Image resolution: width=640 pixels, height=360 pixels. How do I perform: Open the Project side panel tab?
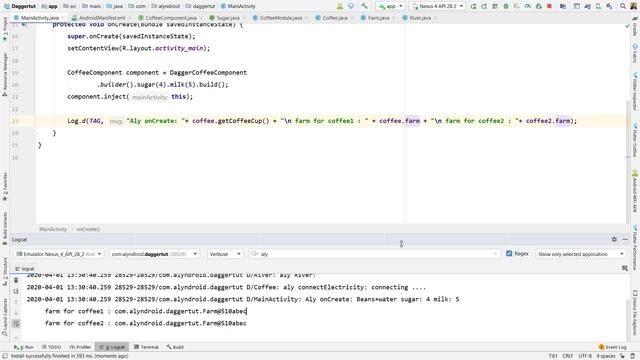pyautogui.click(x=5, y=28)
